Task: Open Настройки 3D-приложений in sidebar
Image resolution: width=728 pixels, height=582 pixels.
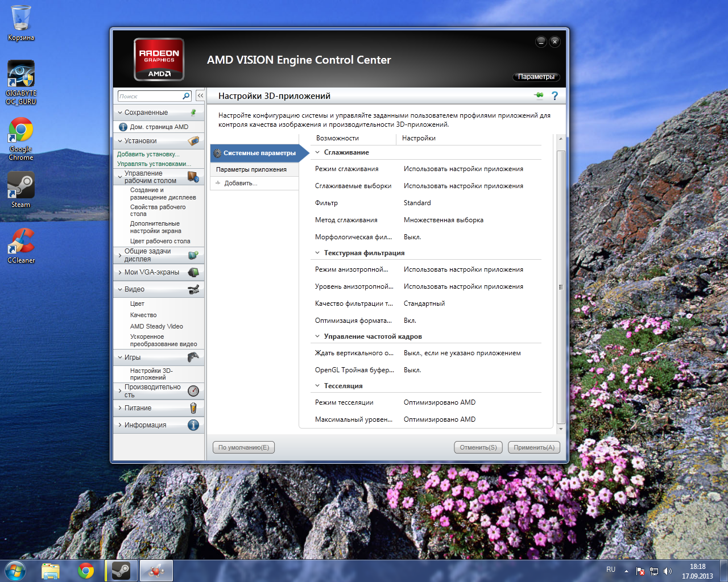Action: tap(151, 374)
